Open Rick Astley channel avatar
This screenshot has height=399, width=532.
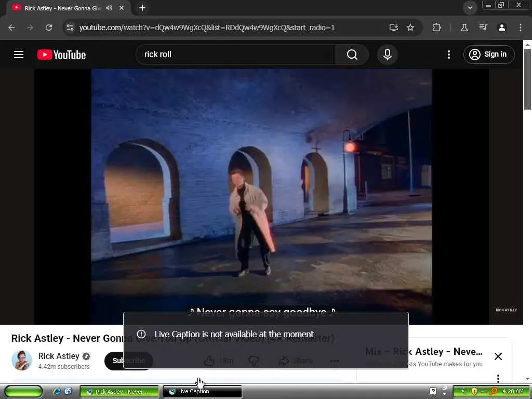point(22,361)
